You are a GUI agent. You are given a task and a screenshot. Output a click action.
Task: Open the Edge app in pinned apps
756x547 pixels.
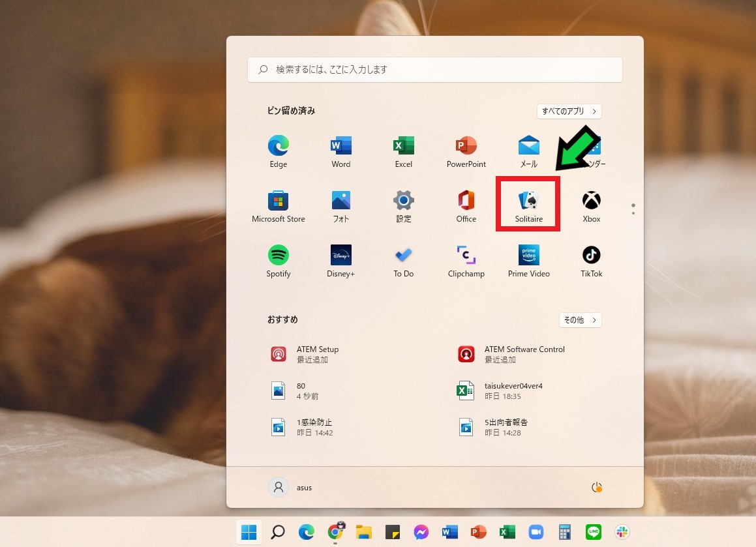tap(279, 152)
